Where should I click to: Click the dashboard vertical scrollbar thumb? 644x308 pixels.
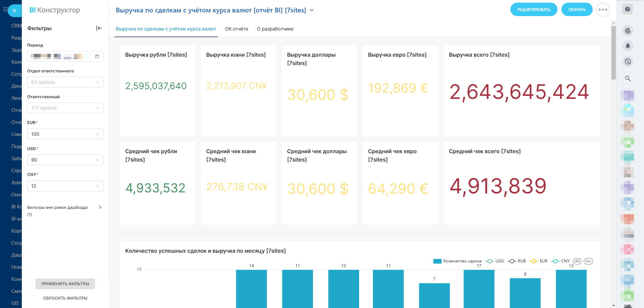[x=613, y=52]
